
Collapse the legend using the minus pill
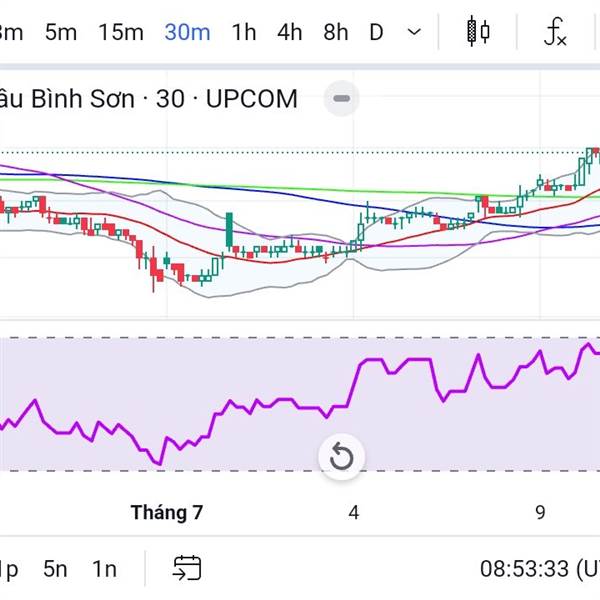coord(342,99)
